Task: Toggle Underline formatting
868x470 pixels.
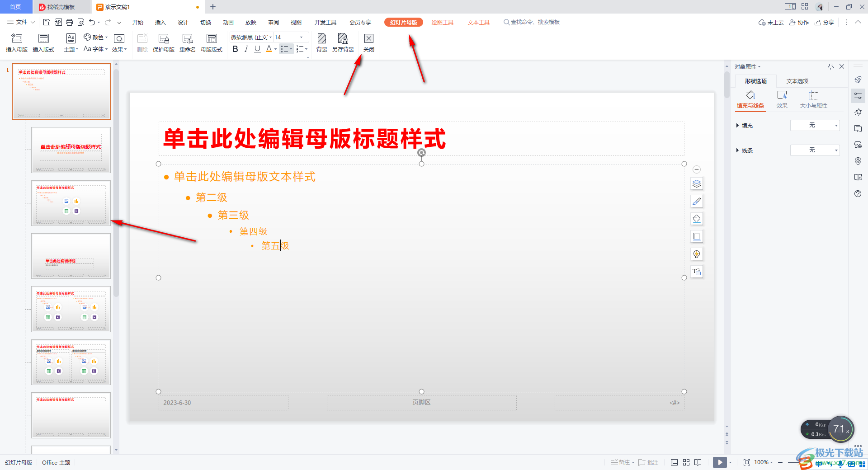Action: [257, 49]
